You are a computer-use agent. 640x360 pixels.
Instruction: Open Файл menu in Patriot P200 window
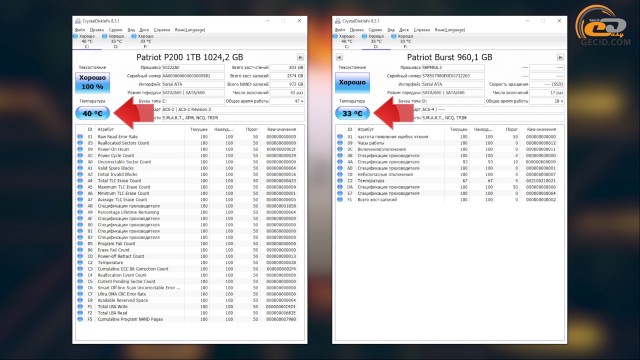point(80,30)
